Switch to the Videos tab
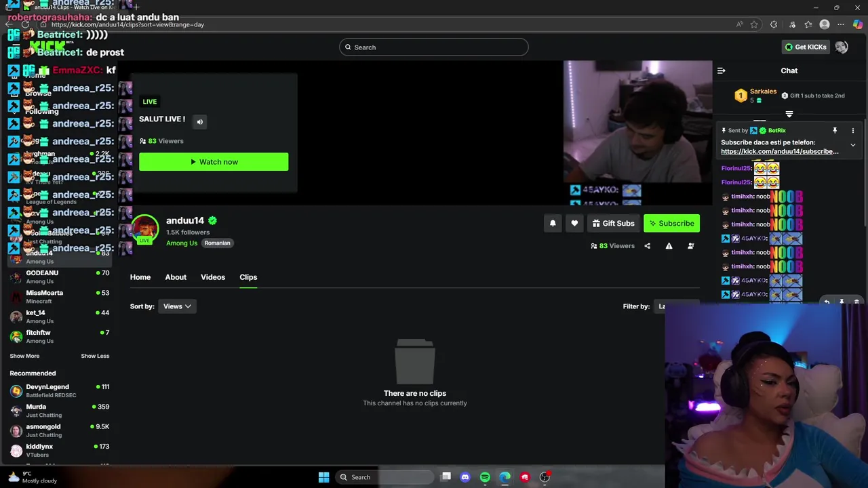868x488 pixels. [x=213, y=277]
